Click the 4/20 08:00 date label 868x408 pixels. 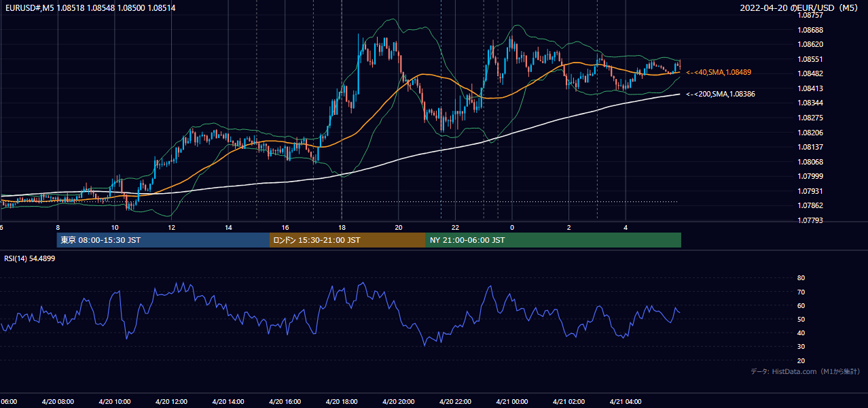(x=58, y=402)
